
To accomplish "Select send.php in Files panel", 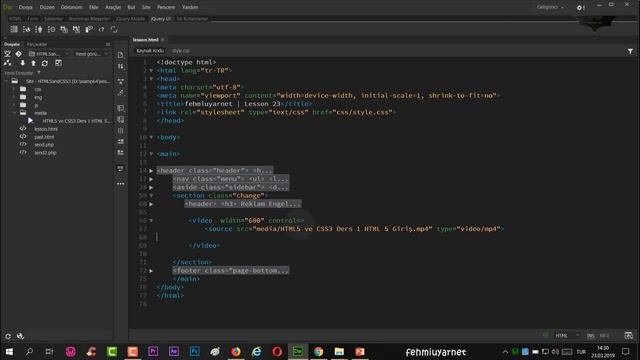I will coord(44,144).
